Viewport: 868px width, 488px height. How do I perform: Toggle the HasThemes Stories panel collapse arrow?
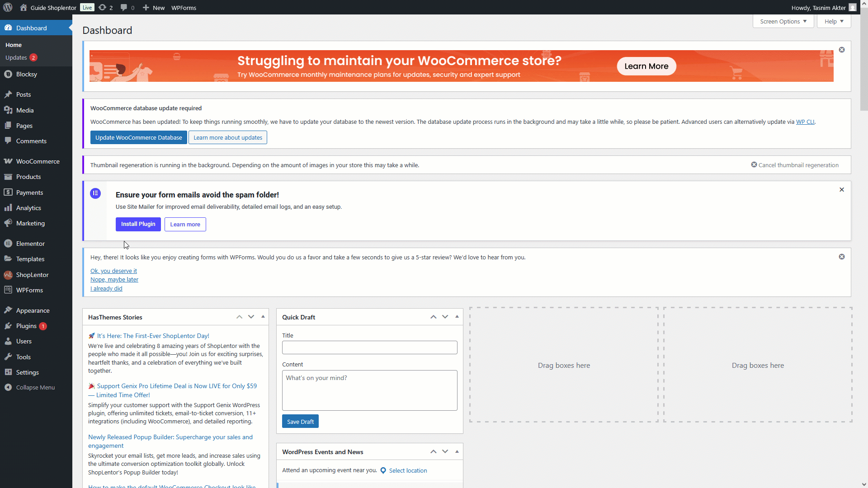[x=263, y=317]
